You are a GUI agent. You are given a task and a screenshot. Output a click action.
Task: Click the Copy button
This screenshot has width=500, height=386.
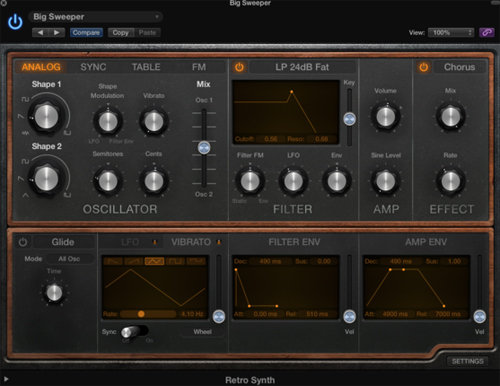pos(121,33)
